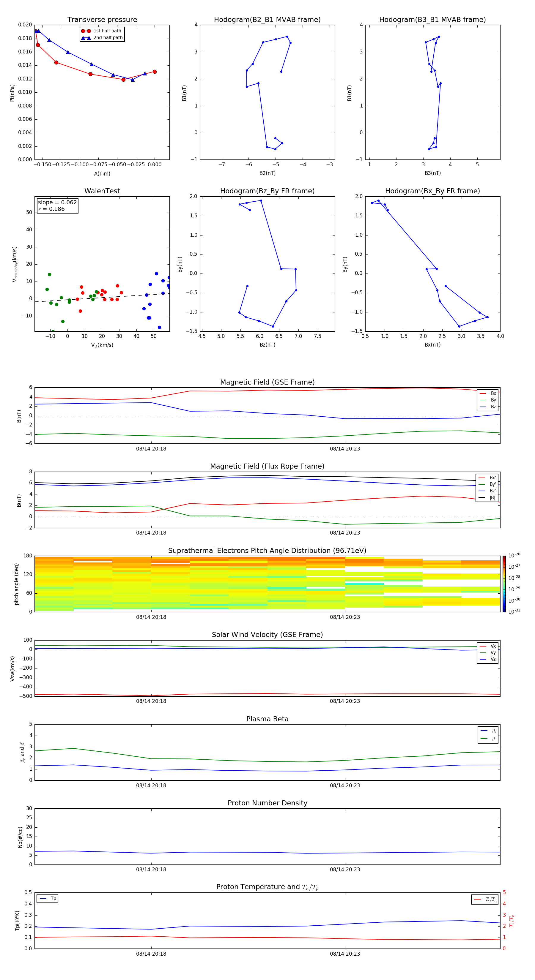Viewport: 535px width, 980px height.
Task: Click the B3(nT) x-axis label
Action: (x=432, y=173)
